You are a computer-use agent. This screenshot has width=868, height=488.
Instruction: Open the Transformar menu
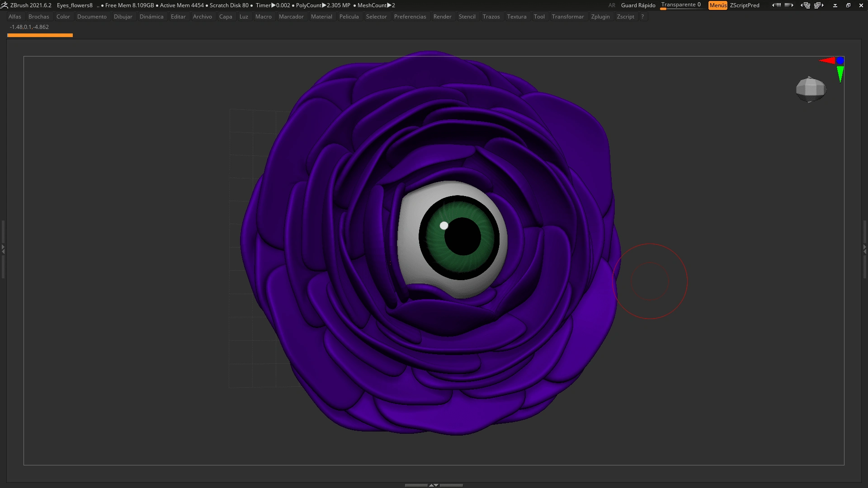click(568, 17)
